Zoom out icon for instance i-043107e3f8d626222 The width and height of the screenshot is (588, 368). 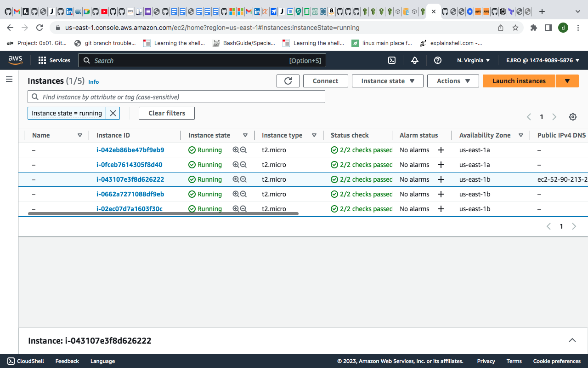(x=243, y=179)
